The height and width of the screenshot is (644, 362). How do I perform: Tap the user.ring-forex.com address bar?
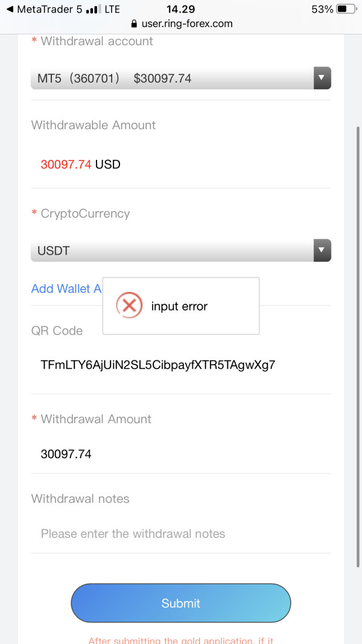[x=181, y=24]
